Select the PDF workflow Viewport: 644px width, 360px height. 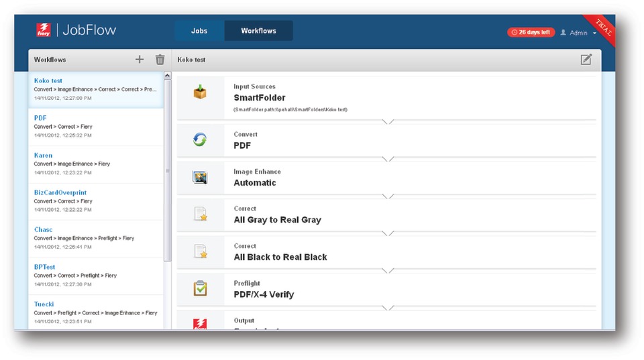[x=96, y=127]
